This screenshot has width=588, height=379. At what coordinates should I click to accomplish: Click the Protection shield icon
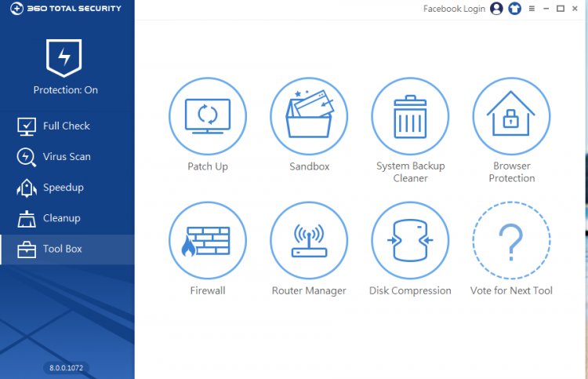click(64, 58)
